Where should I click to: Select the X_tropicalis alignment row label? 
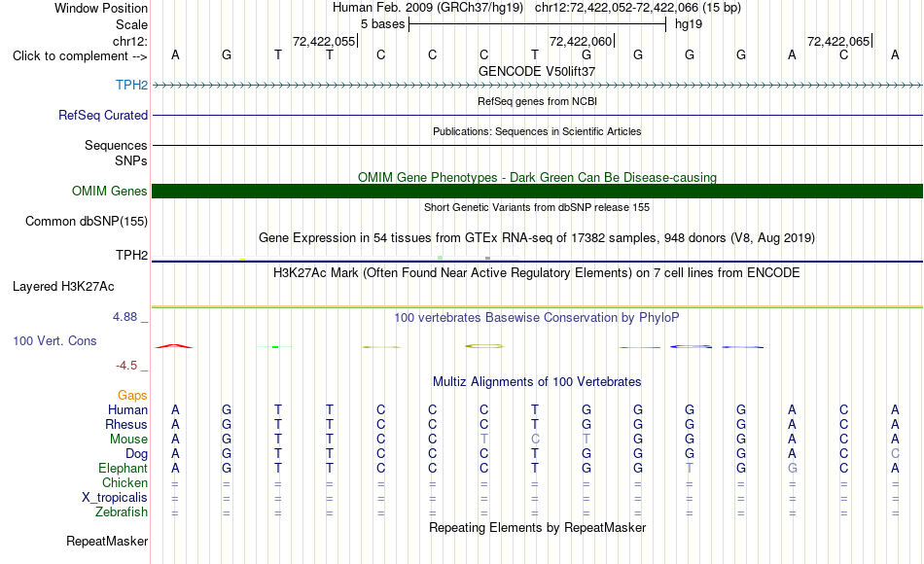coord(115,498)
